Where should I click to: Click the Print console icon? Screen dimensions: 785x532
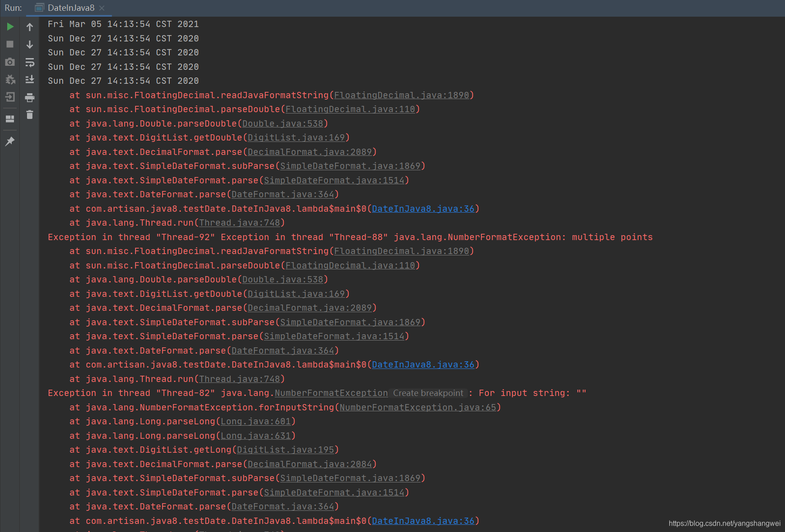pos(30,97)
